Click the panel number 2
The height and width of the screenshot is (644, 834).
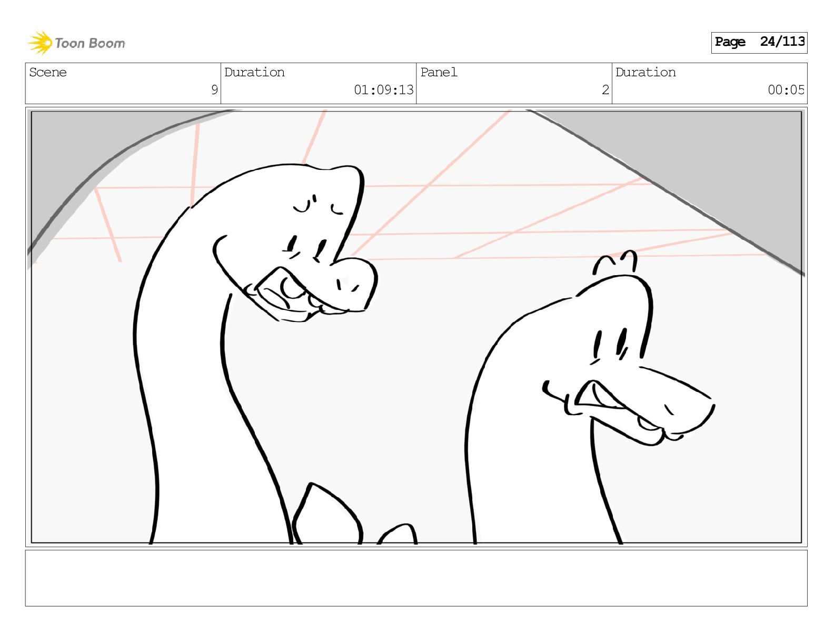[x=605, y=90]
